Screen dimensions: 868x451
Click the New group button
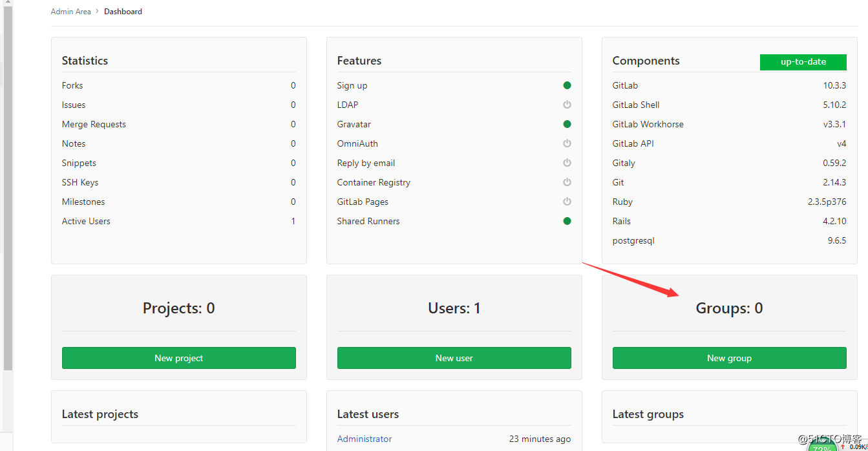(x=730, y=358)
